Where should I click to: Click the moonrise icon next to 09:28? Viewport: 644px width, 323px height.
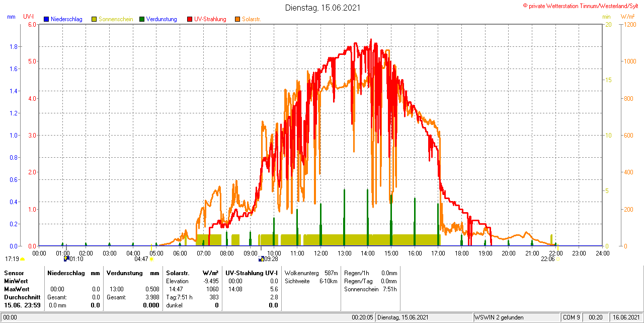[x=261, y=259]
